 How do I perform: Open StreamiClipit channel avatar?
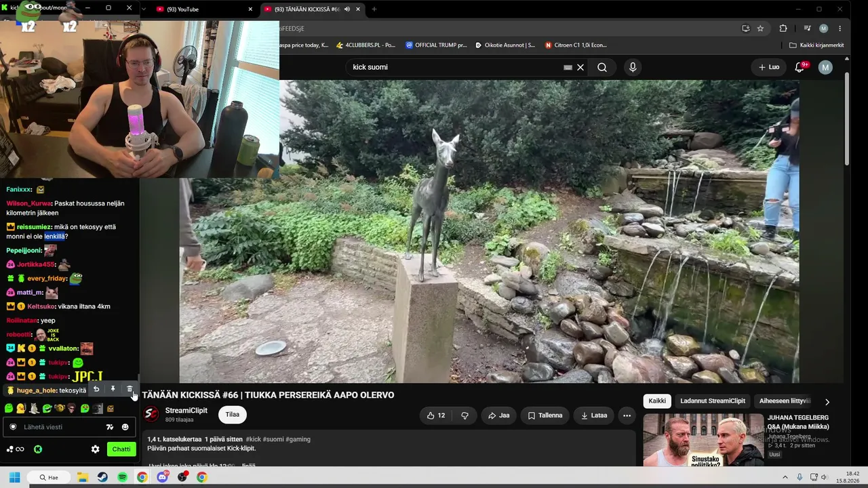point(152,414)
